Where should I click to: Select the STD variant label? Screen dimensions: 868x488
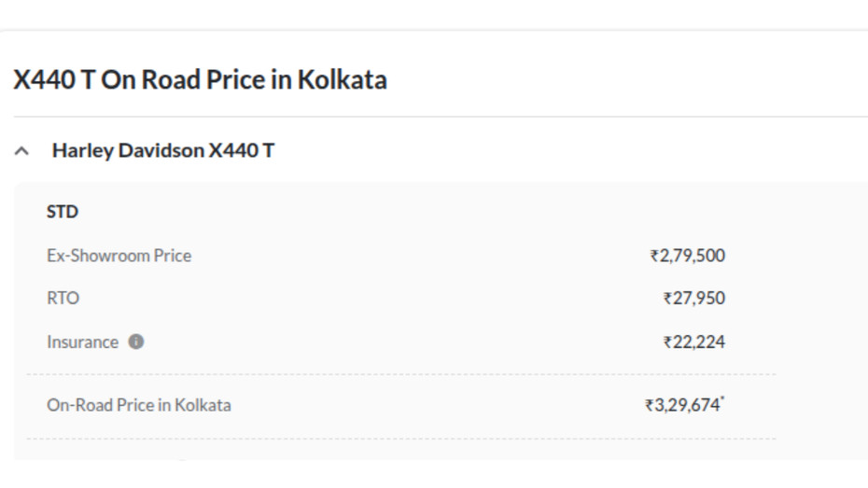pos(63,212)
